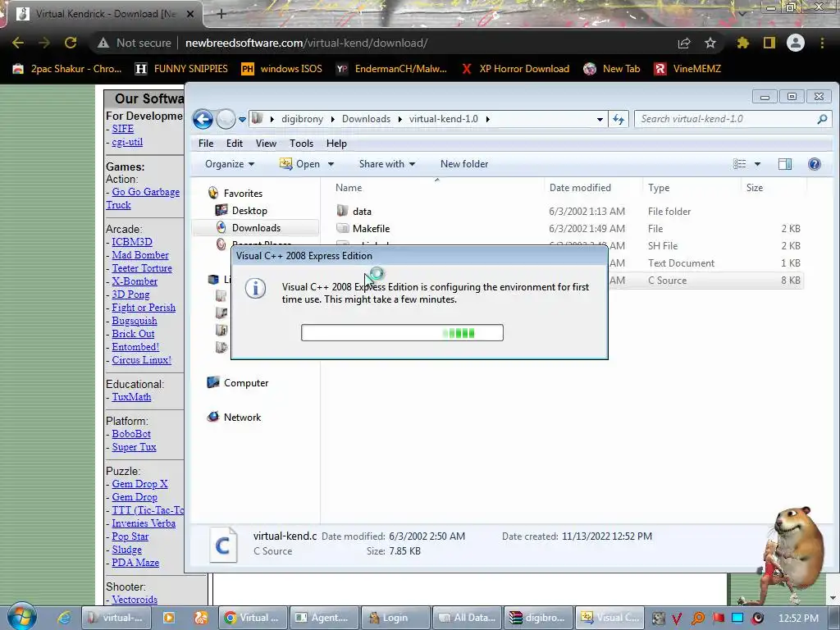
Task: Expand the Organize dropdown
Action: pyautogui.click(x=230, y=164)
